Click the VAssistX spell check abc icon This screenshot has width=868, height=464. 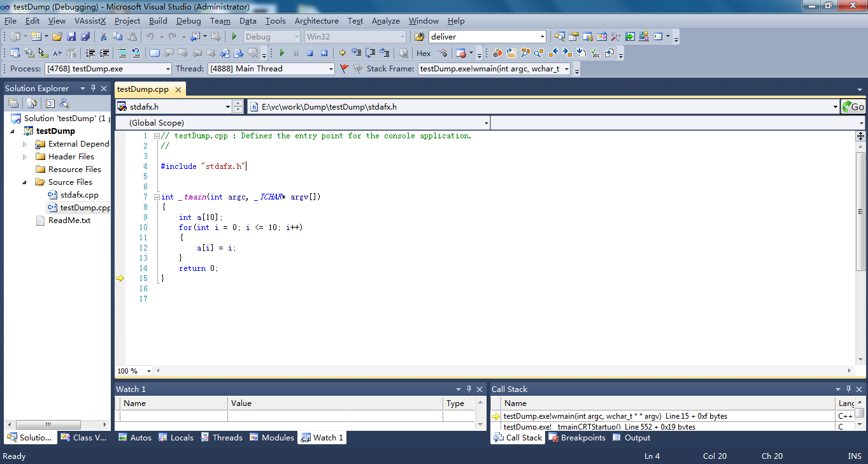pos(595,53)
